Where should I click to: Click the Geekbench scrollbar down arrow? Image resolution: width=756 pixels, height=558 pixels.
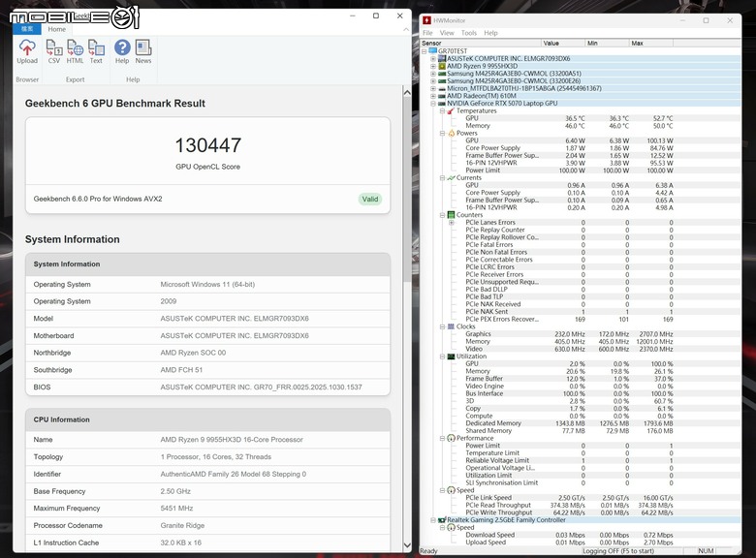tap(407, 545)
